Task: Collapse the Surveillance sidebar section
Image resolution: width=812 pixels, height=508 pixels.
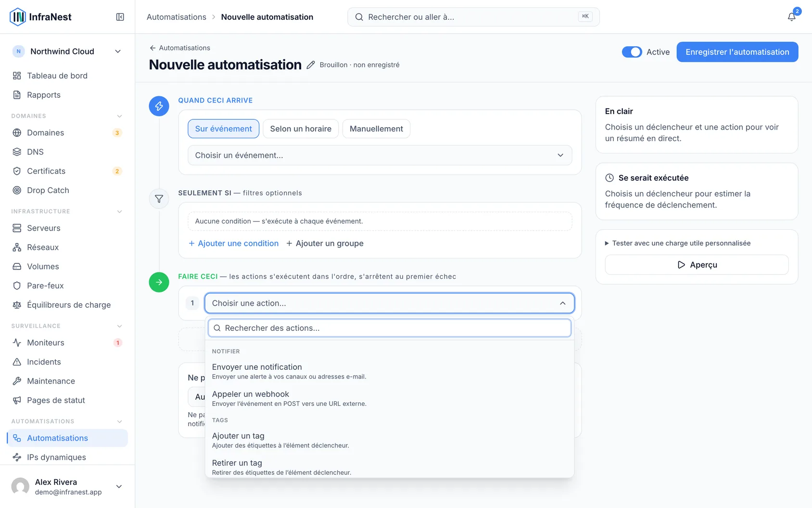Action: pyautogui.click(x=119, y=326)
